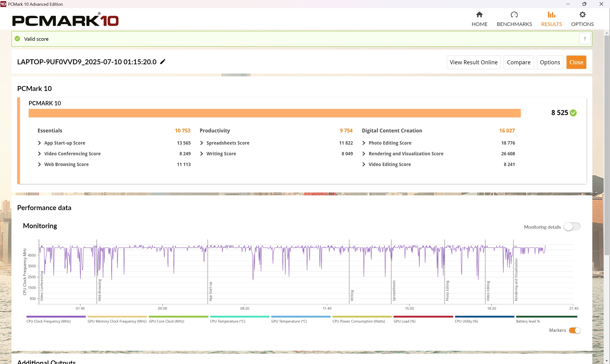Click the pencil icon to rename the result
Screen dimensions: 610x364
[163, 61]
